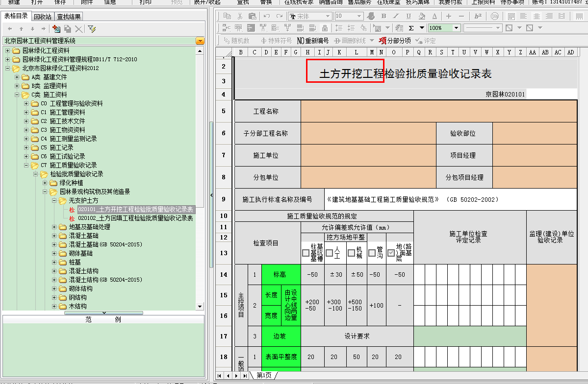
Task: Click the add new table icon
Action: click(56, 29)
